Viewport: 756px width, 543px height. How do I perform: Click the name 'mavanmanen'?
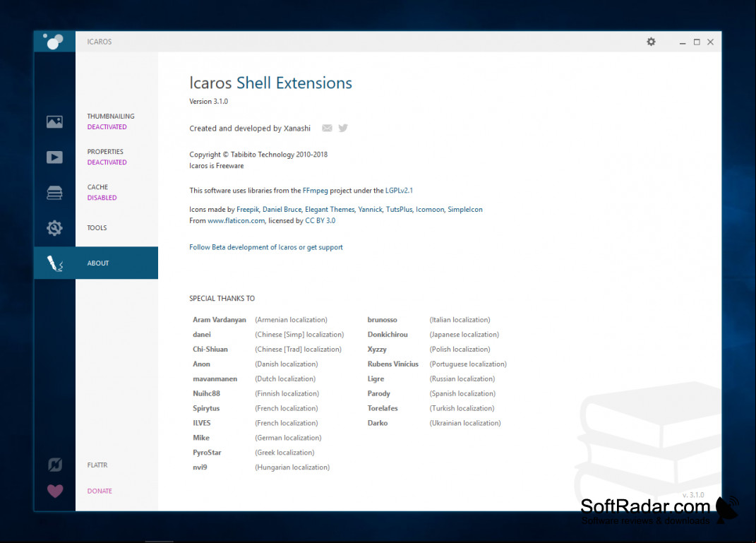215,378
